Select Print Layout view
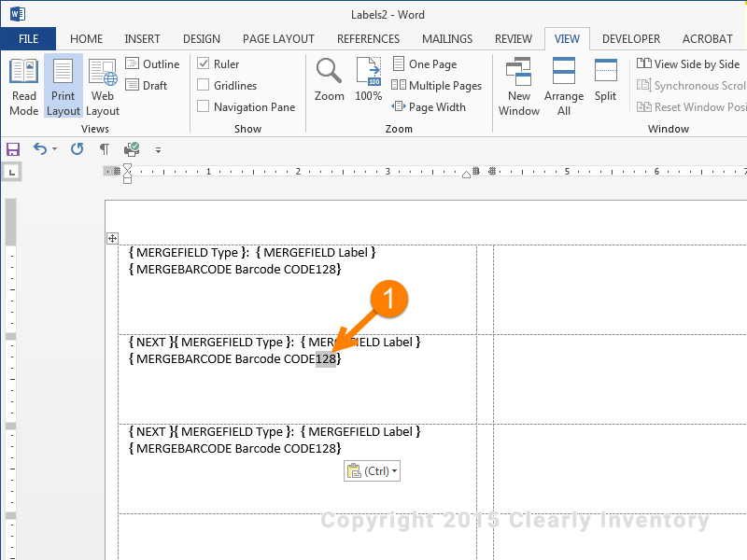Viewport: 747px width, 560px height. pos(63,87)
